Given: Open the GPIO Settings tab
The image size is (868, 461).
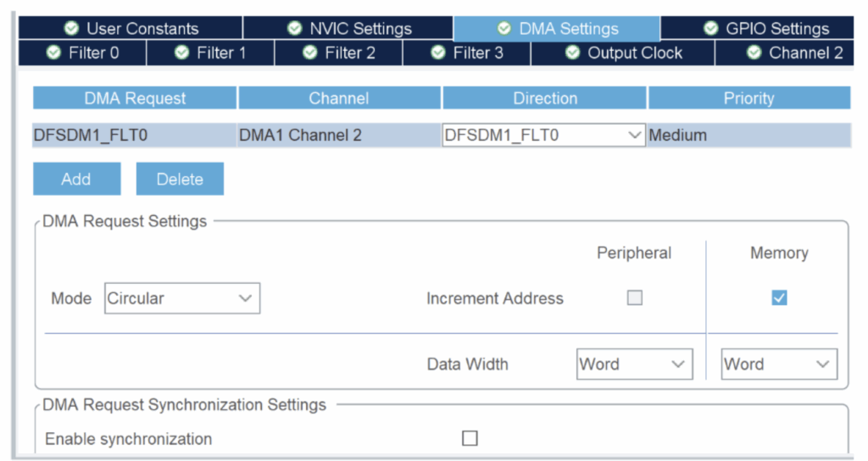Looking at the screenshot, I should (765, 29).
